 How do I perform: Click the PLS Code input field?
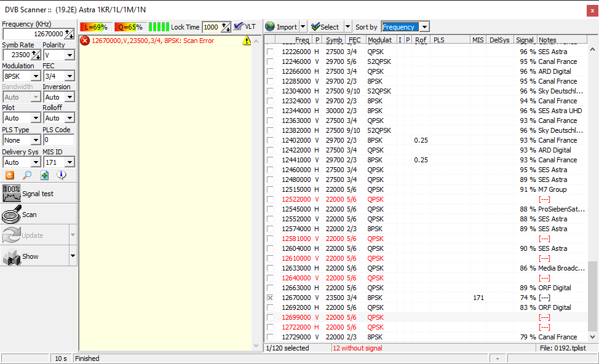pyautogui.click(x=58, y=140)
